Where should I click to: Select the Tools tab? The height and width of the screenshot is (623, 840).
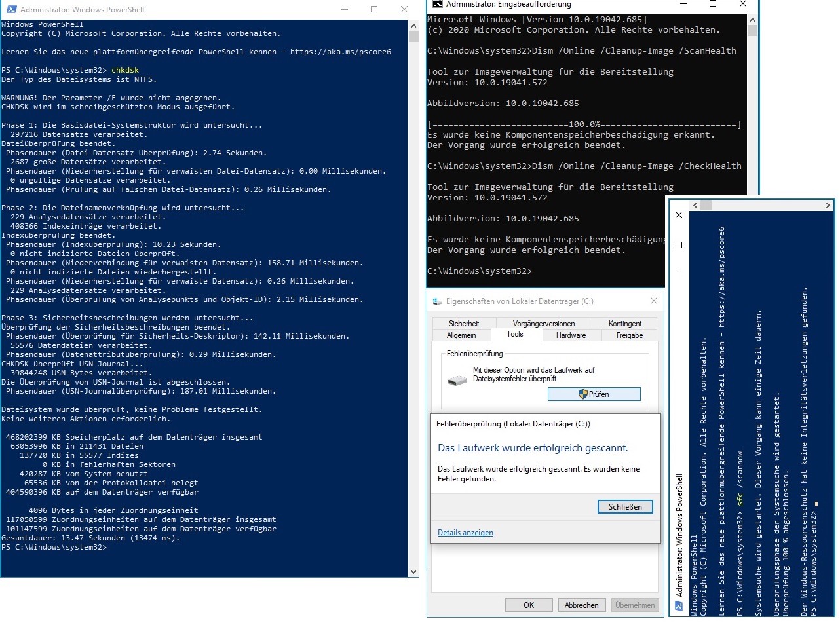point(515,334)
